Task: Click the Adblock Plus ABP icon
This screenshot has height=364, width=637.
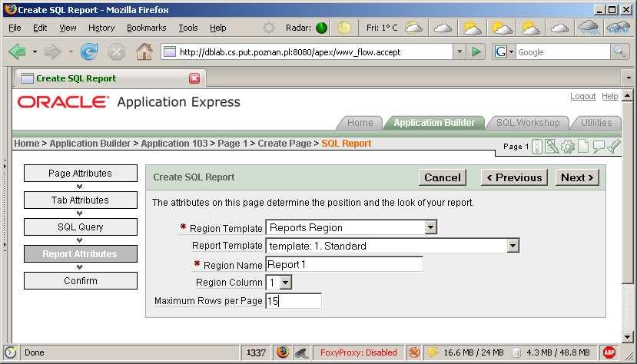Action: tap(609, 352)
